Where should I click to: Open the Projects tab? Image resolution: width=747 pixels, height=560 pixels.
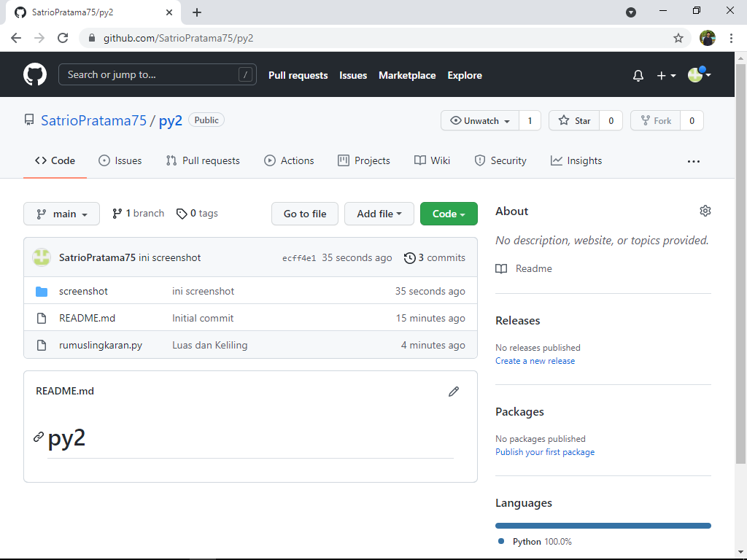tap(364, 161)
